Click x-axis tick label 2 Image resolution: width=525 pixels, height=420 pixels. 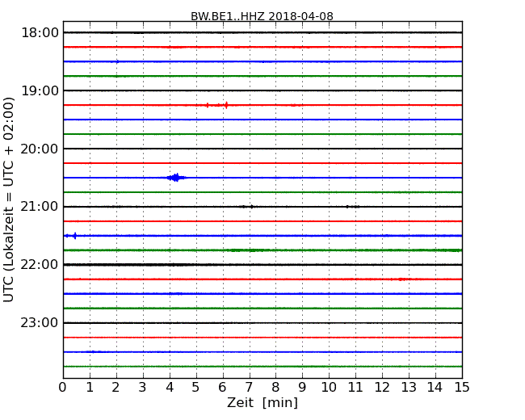(x=115, y=388)
